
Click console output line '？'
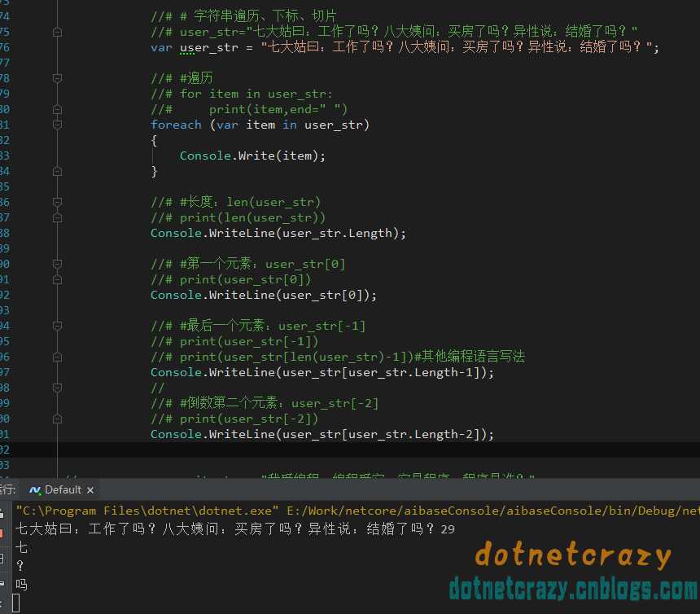coord(20,566)
